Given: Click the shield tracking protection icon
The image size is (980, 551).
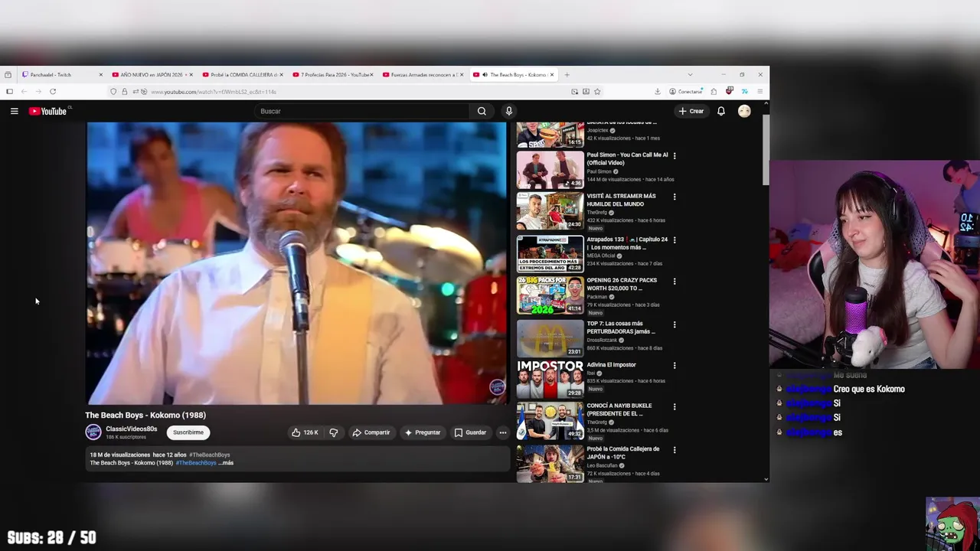Looking at the screenshot, I should [113, 91].
